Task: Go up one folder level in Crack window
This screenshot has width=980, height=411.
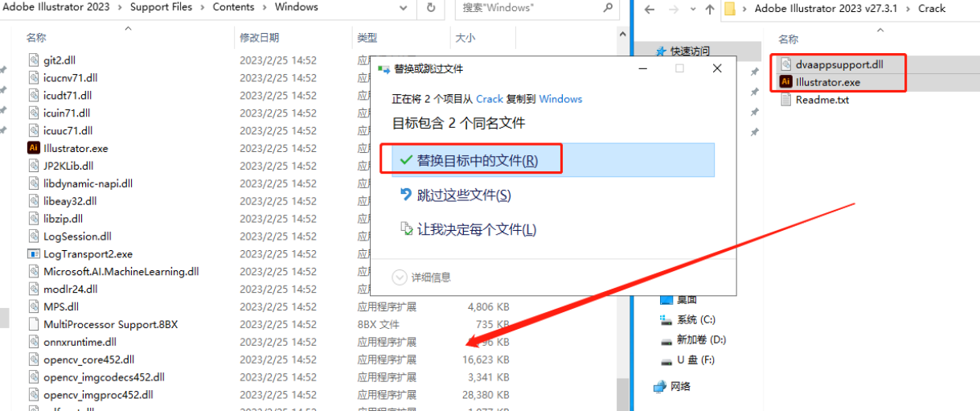Action: tap(709, 9)
